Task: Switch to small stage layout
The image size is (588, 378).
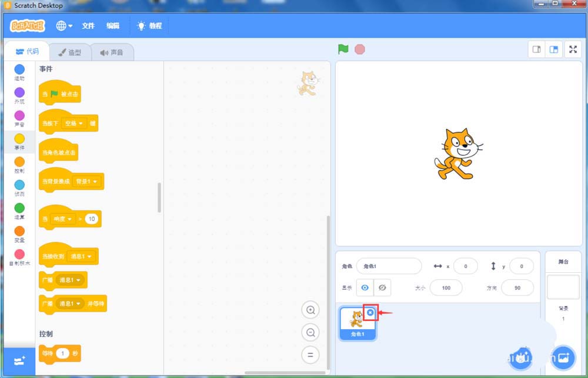Action: 537,49
